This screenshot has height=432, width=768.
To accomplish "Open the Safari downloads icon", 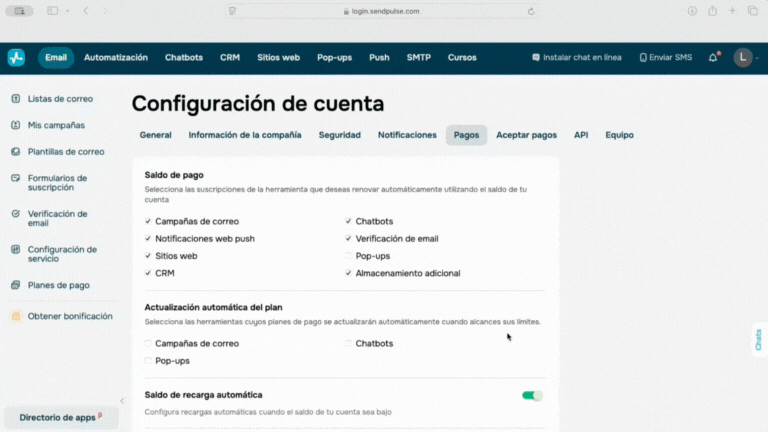I will pyautogui.click(x=692, y=11).
